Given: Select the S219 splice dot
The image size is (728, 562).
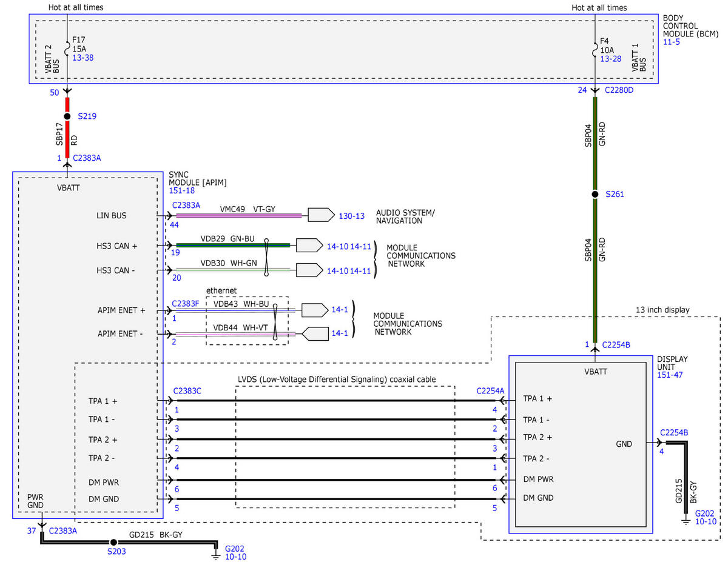Looking at the screenshot, I should click(67, 116).
